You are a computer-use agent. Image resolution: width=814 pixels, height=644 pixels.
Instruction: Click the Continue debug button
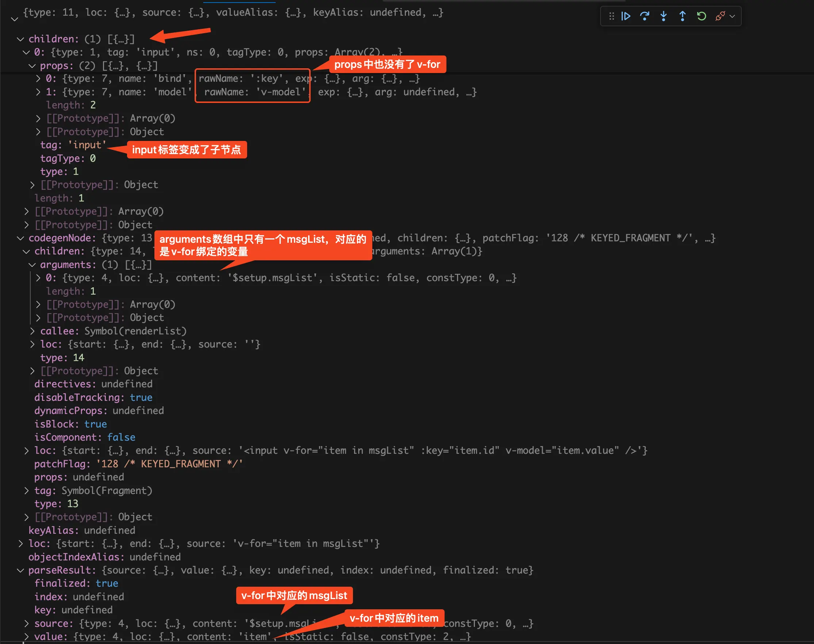(x=626, y=16)
